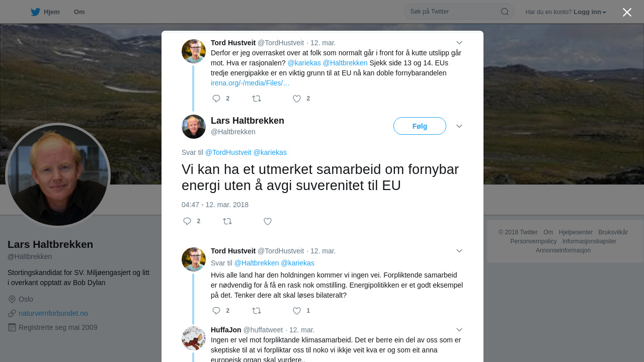Visit naturvernforbundet.no profile link
The width and height of the screenshot is (644, 362).
coord(53,313)
